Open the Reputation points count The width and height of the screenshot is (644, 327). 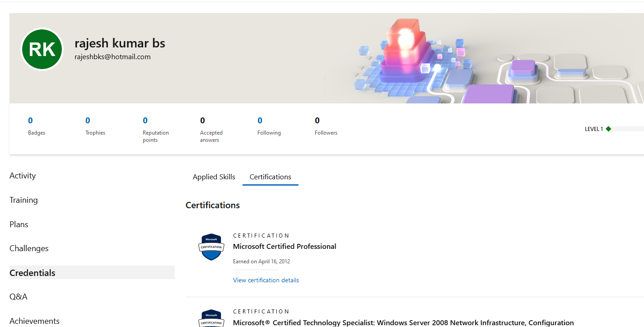click(x=145, y=121)
